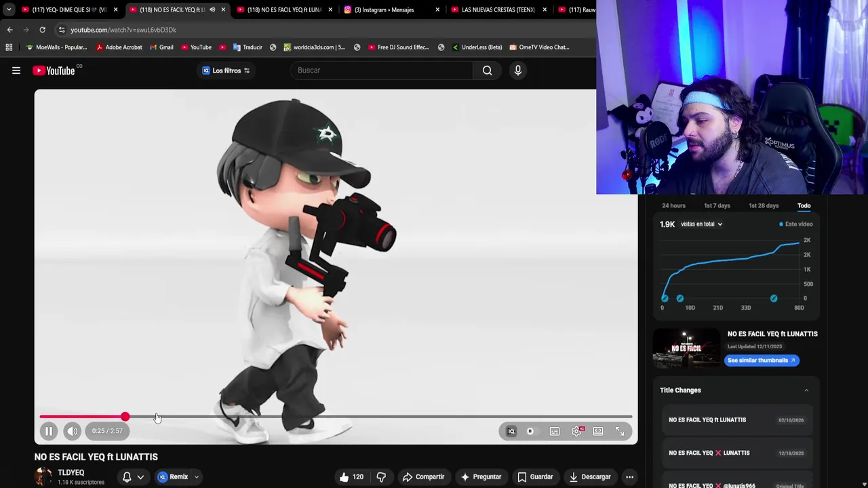Click title change dated 02/10/2026

[x=736, y=420]
